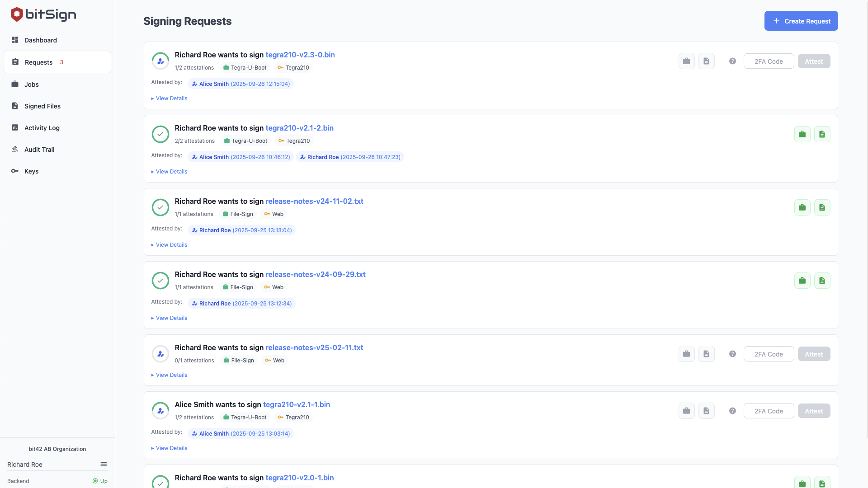This screenshot has height=488, width=868.
Task: Open the tegra210-v2.1-2.bin file link
Action: (300, 128)
